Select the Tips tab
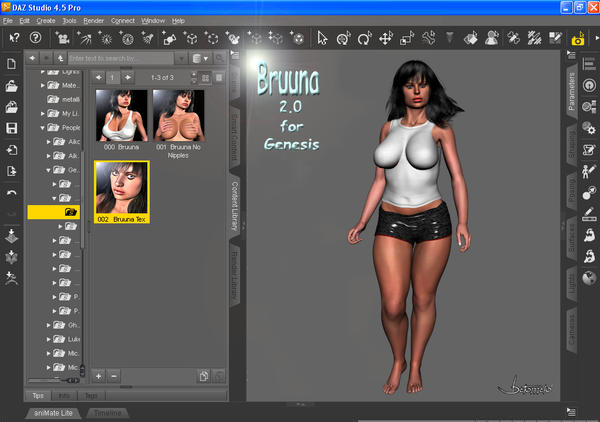The height and width of the screenshot is (422, 600). pos(38,396)
